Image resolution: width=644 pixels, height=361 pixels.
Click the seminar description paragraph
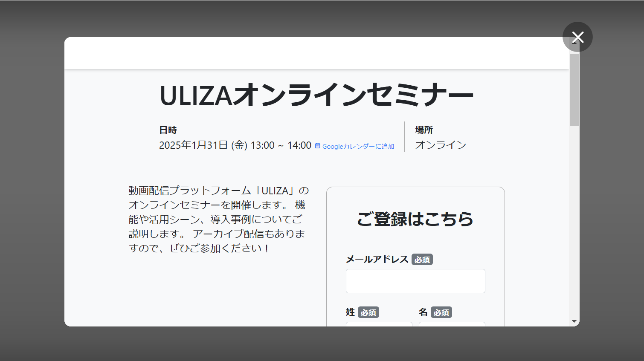tap(219, 219)
